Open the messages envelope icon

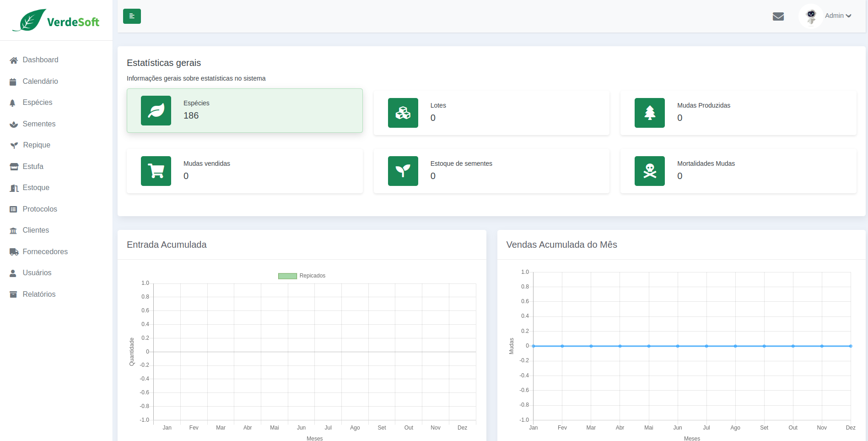[778, 16]
